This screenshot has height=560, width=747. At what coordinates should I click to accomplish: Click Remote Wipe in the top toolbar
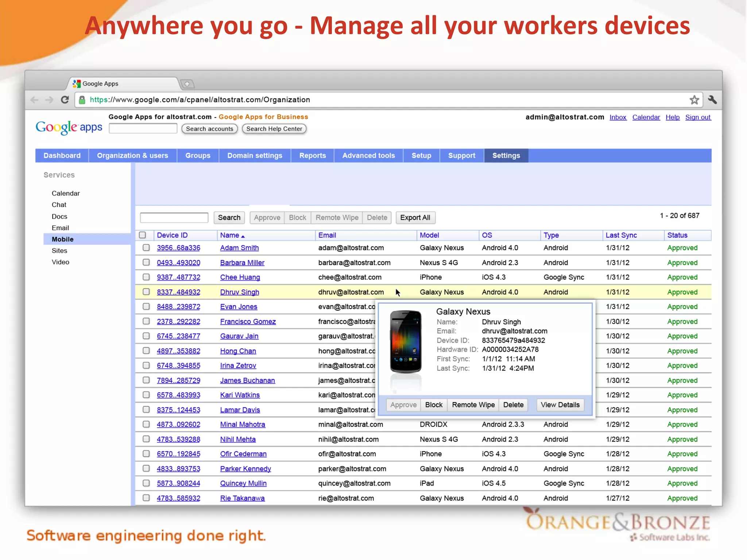click(x=337, y=218)
